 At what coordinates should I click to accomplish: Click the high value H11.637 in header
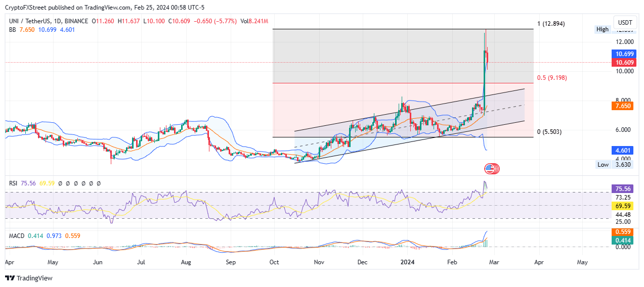point(130,21)
